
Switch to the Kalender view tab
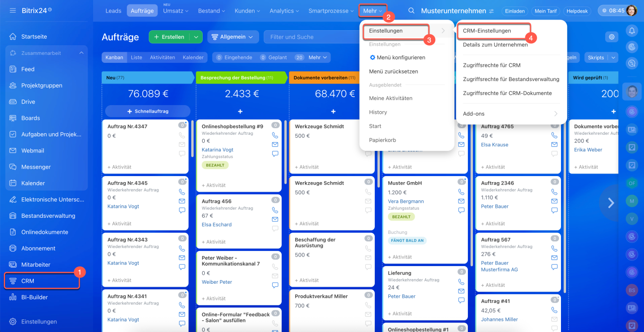(193, 57)
